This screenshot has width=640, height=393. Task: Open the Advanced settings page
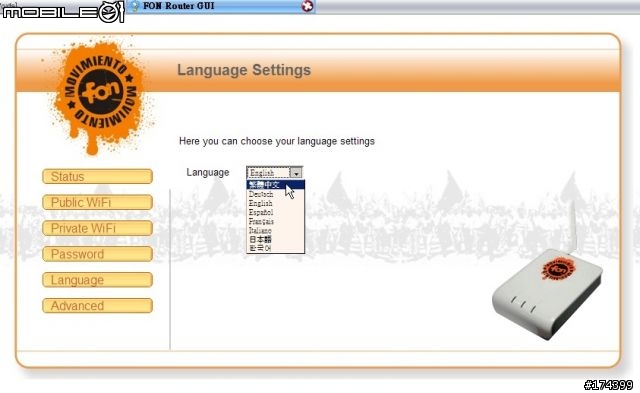[x=97, y=306]
